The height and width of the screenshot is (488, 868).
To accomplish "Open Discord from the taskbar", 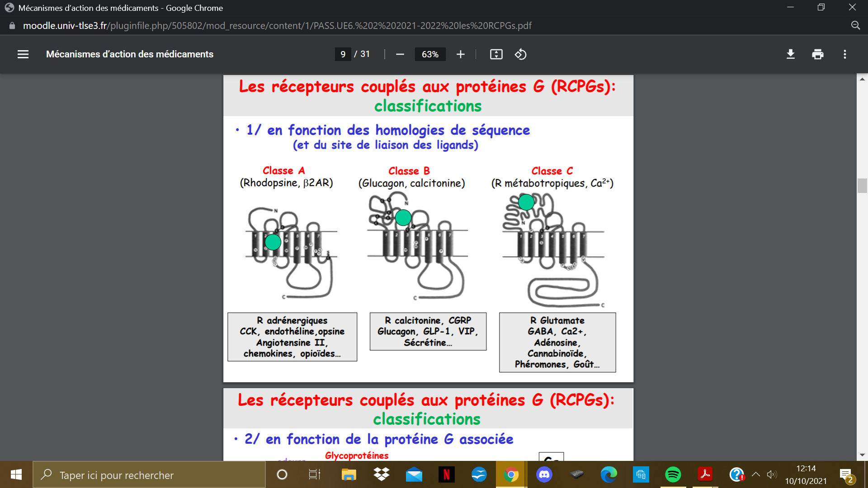I will [x=544, y=474].
